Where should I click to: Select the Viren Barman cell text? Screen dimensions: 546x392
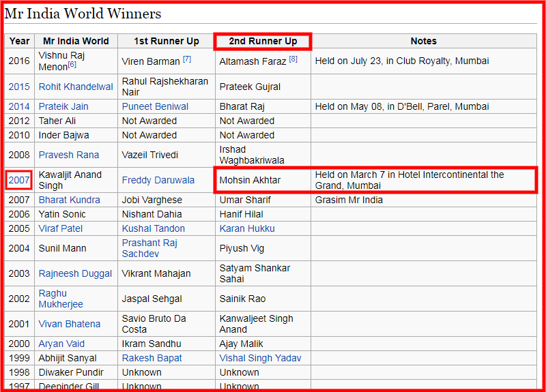(x=151, y=61)
